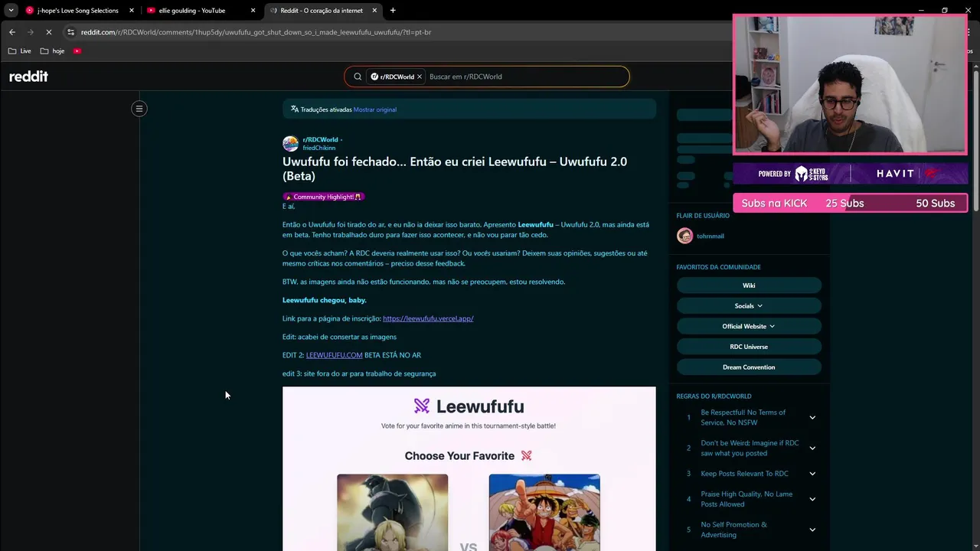Viewport: 980px width, 551px height.
Task: Click the FAVORITOS DA COMUNIDADE heading
Action: pos(718,267)
